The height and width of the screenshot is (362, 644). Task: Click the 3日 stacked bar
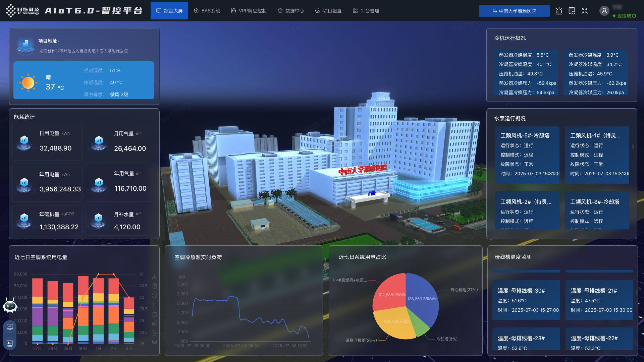coord(129,321)
